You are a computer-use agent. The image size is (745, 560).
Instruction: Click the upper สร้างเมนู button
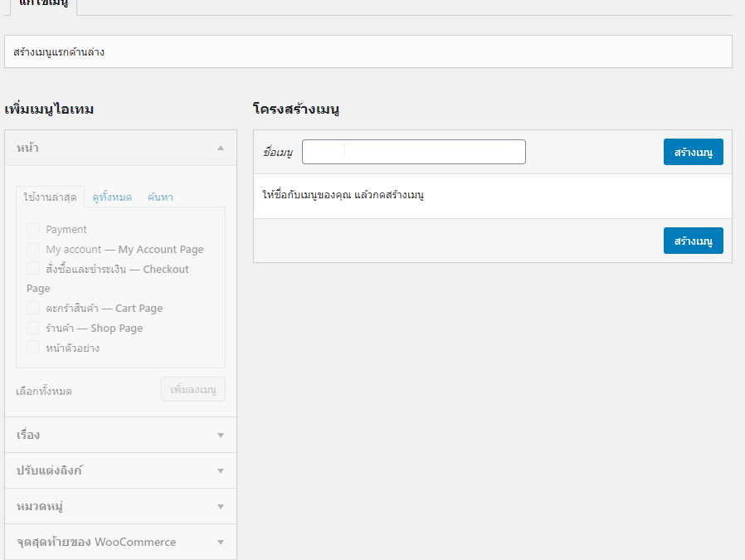coord(694,152)
